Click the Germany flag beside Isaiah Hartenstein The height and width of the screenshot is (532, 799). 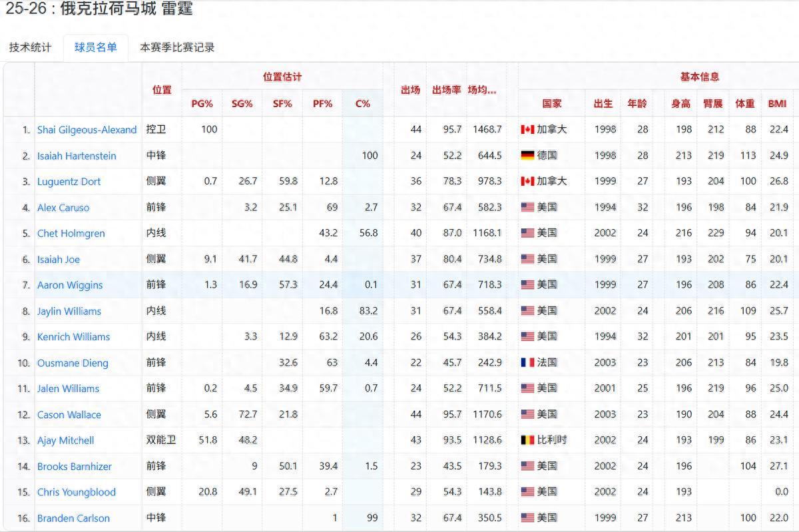[x=527, y=156]
